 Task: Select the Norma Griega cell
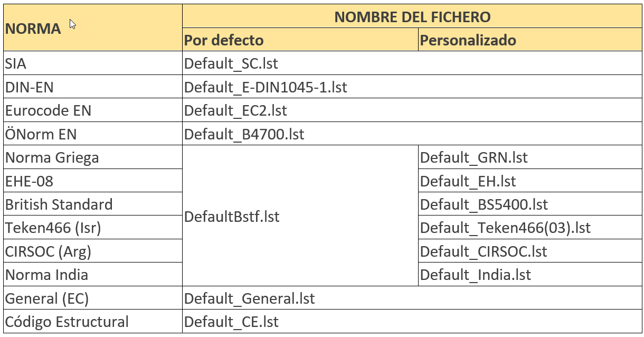(52, 157)
